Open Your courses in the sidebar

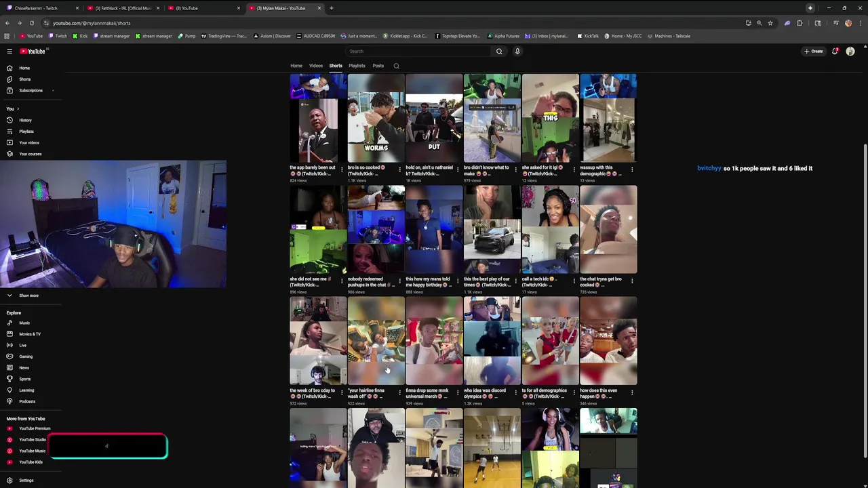point(30,154)
